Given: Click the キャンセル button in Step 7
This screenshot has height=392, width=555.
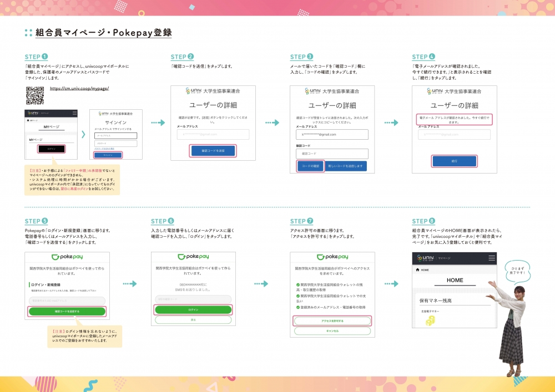Looking at the screenshot, I should pos(332,331).
